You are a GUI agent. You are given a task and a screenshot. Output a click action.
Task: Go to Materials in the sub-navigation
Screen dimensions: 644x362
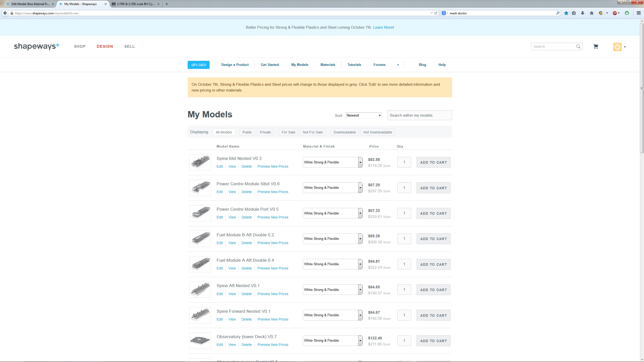point(328,65)
